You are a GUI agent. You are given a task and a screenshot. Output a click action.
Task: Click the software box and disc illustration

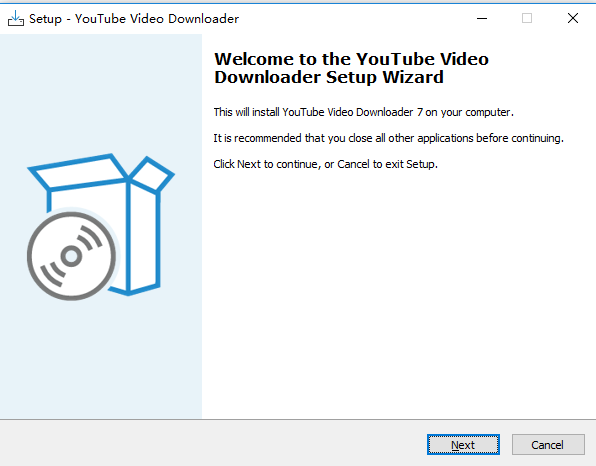(x=101, y=227)
